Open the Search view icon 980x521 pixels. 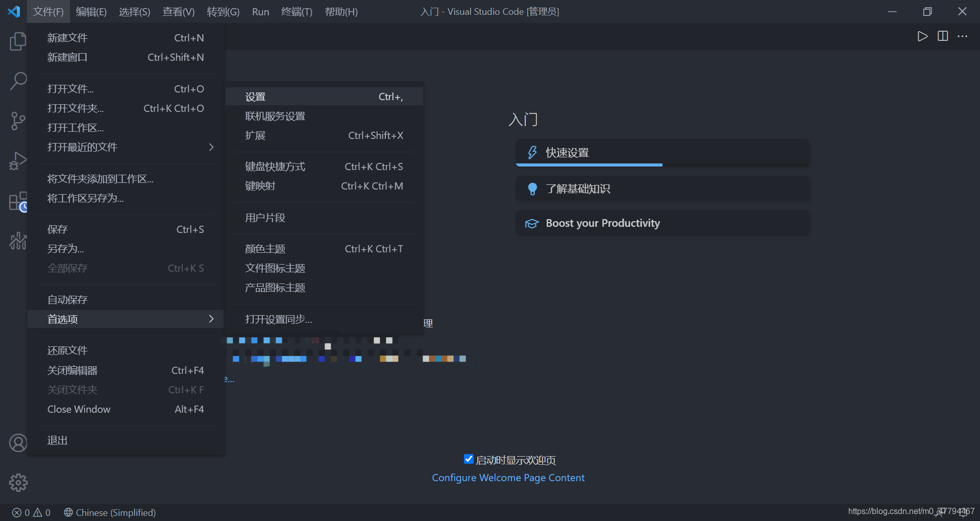[x=18, y=81]
